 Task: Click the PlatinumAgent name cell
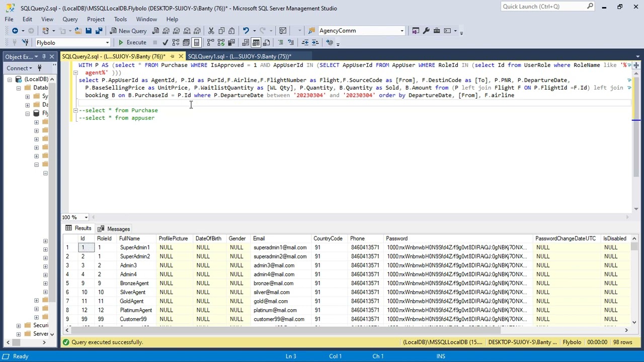(136, 310)
